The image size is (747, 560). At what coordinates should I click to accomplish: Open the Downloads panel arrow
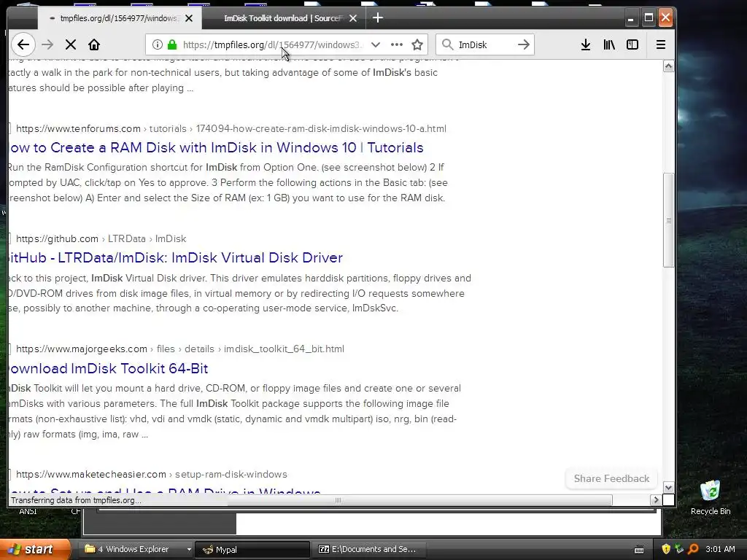(x=586, y=44)
